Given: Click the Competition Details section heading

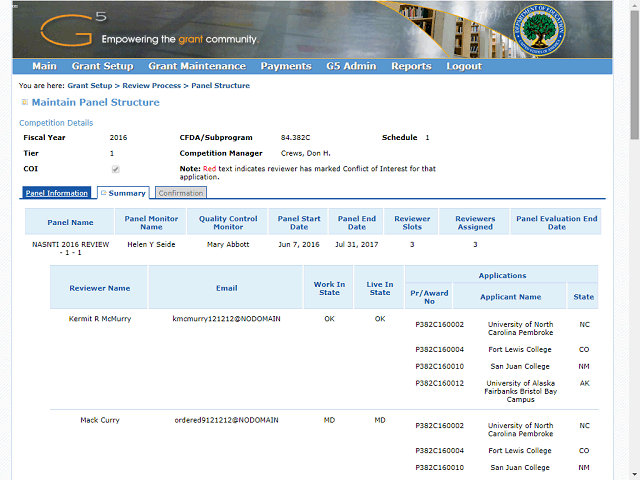Looking at the screenshot, I should pos(56,123).
